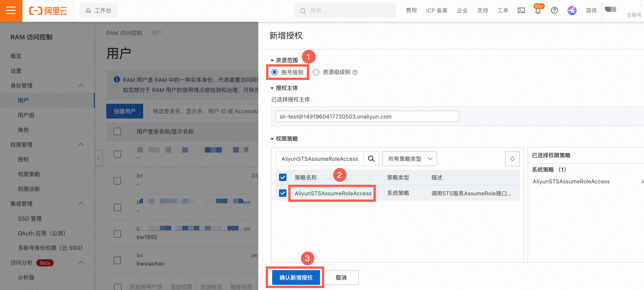Viewport: 644px width, 290px height.
Task: Select the 账号级别 radio button
Action: click(x=274, y=72)
